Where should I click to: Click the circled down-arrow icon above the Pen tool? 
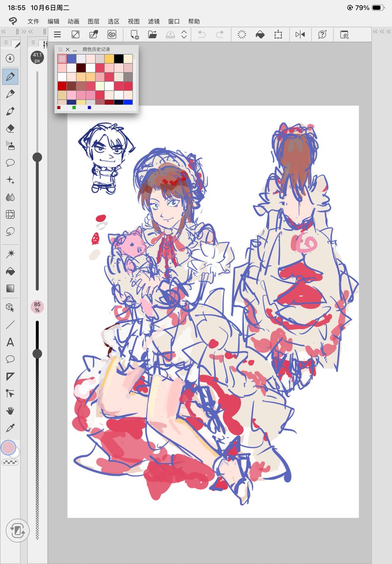tap(10, 58)
